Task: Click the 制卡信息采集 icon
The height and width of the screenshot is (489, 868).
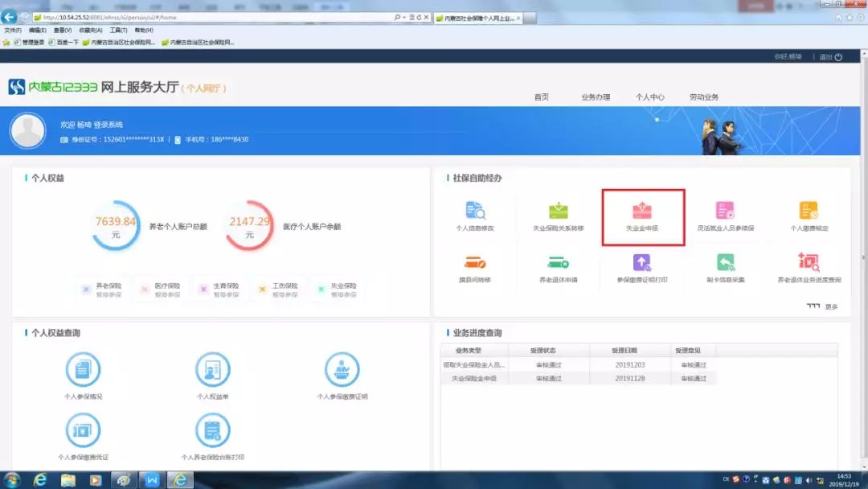Action: [725, 265]
